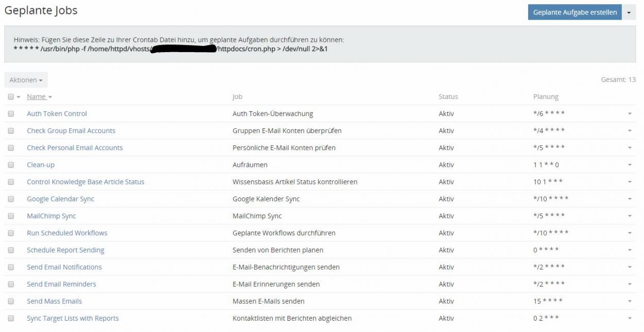
Task: Expand row actions for Auth Token Control
Action: (x=630, y=114)
